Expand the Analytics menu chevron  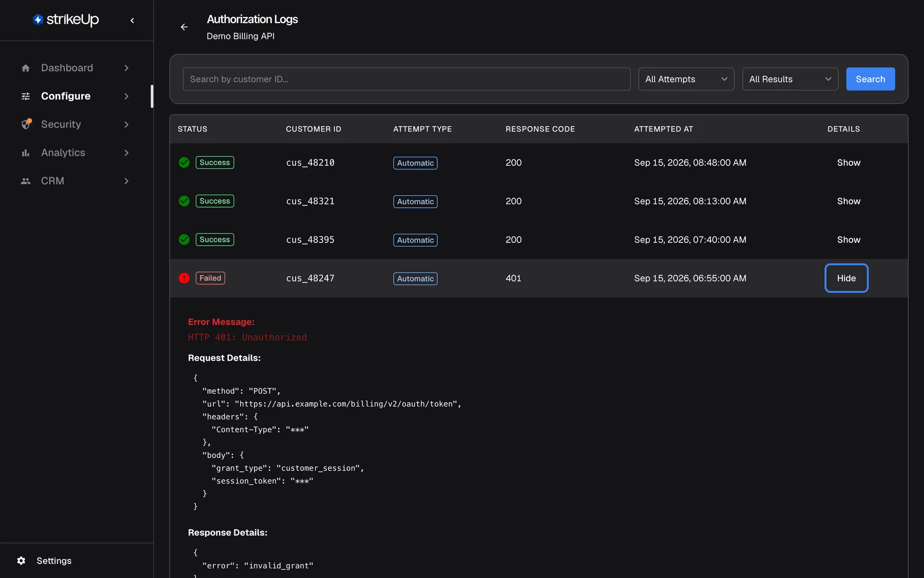[x=126, y=153]
